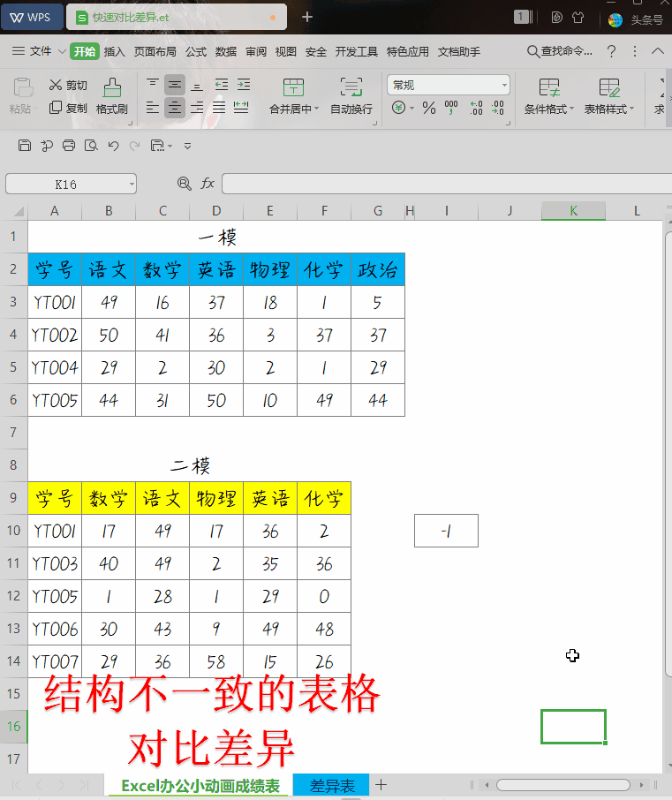This screenshot has width=672, height=800.
Task: Save the workbook from quick toolbar
Action: click(25, 146)
